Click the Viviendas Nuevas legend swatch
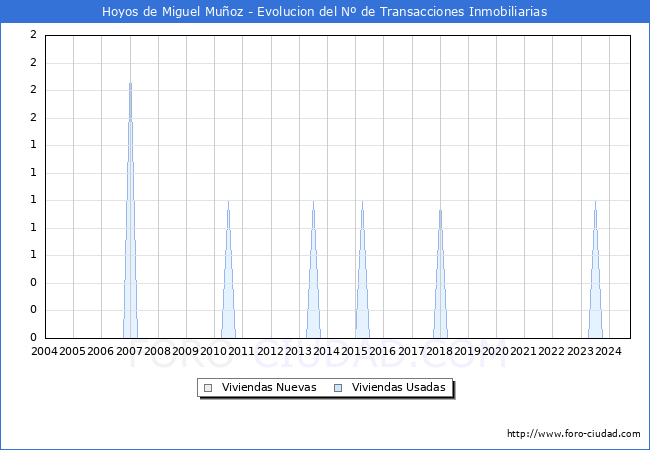This screenshot has height=450, width=650. (208, 388)
